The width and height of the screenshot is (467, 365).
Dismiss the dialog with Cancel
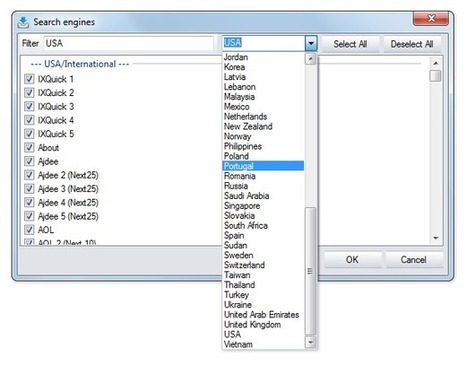[414, 260]
